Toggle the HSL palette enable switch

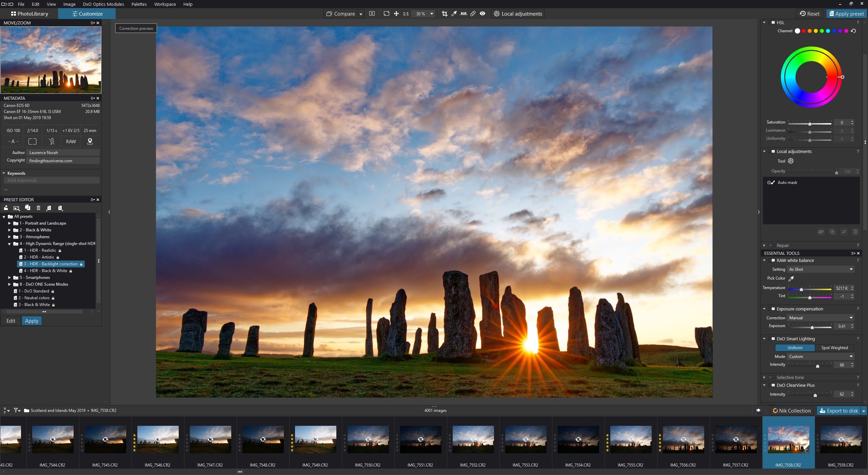pyautogui.click(x=773, y=22)
